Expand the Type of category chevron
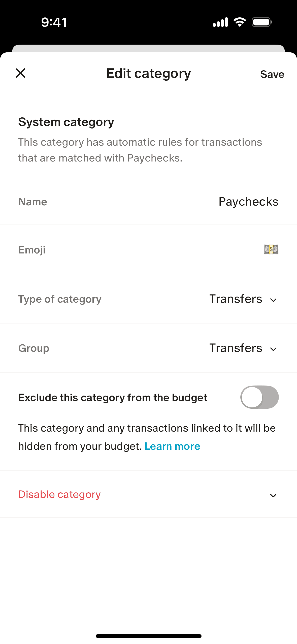This screenshot has width=297, height=644. click(273, 300)
